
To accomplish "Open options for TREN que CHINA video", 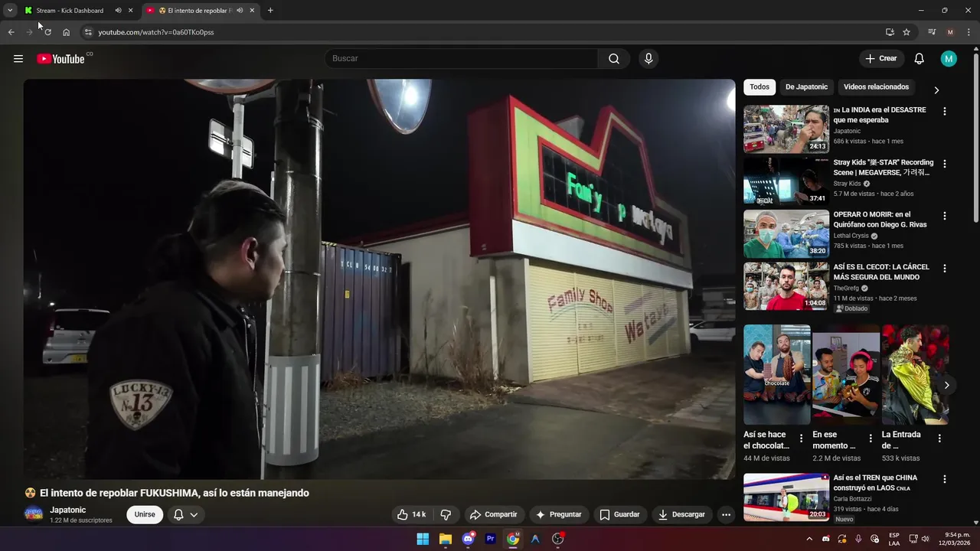I will (944, 479).
